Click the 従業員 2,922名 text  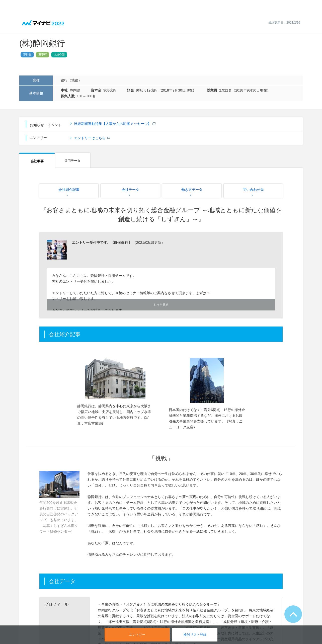(x=238, y=90)
